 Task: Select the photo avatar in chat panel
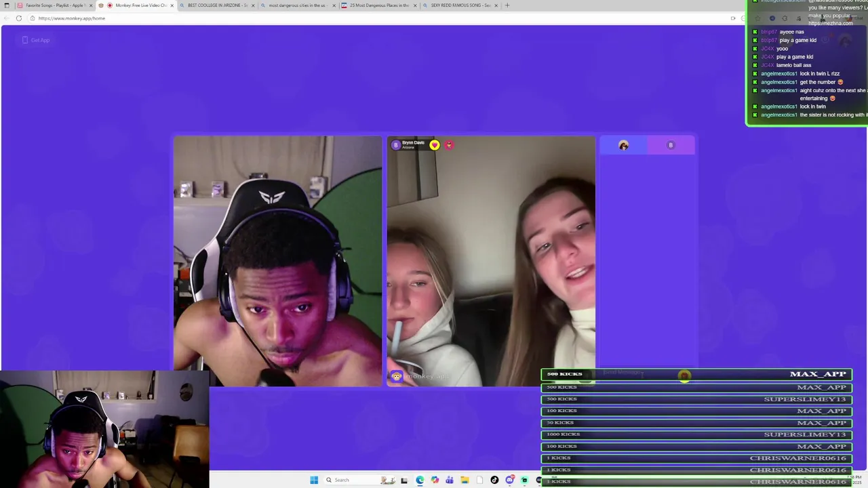point(623,145)
